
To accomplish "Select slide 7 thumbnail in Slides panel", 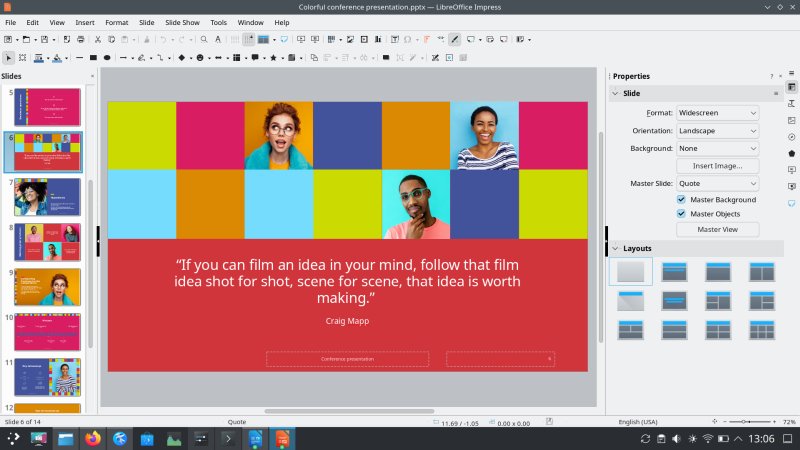I will (47, 197).
